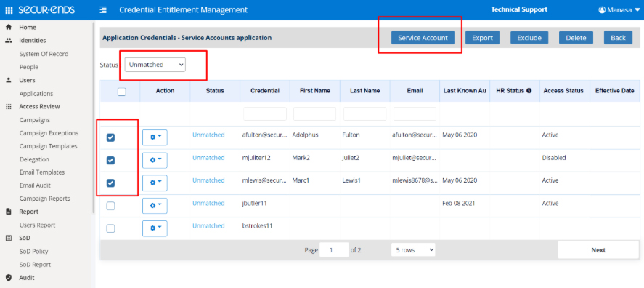Focus the Email filter input
Screen dimensions: 644x288
point(415,113)
